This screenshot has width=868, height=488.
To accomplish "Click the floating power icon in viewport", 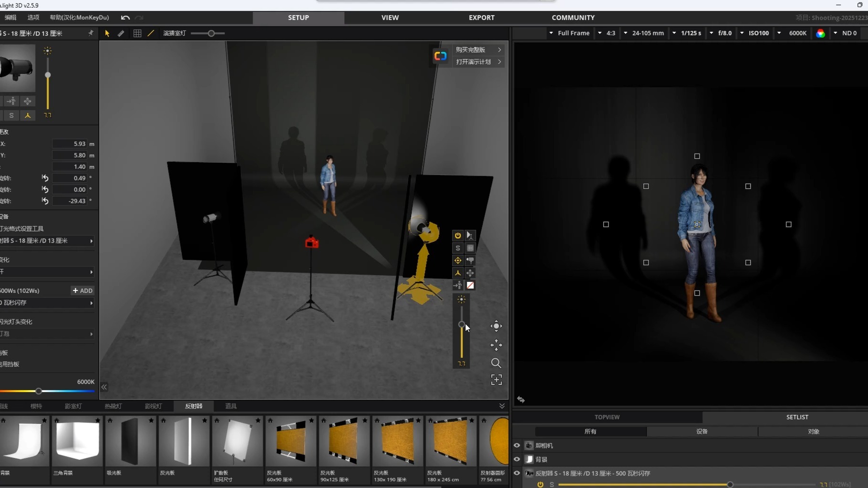I will click(458, 236).
